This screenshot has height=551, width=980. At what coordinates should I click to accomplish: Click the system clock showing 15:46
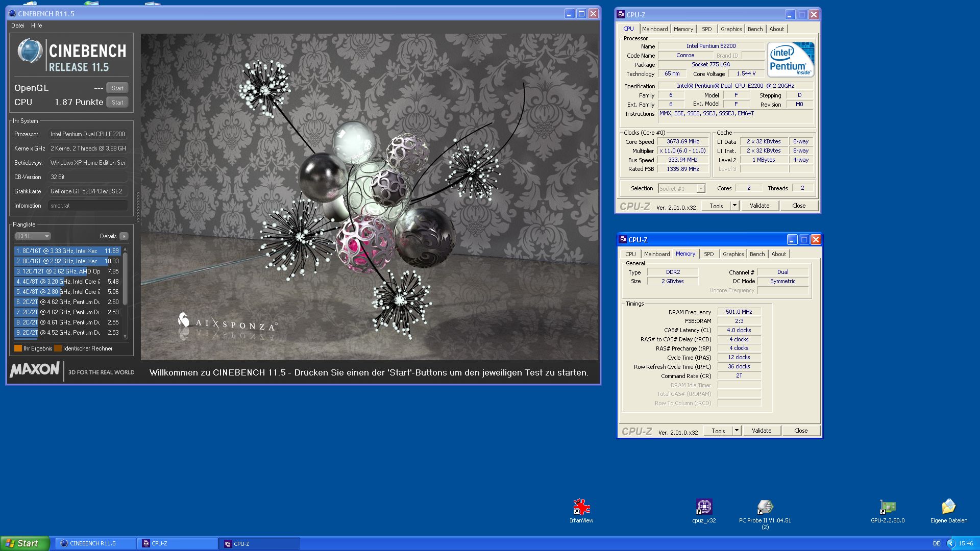(966, 544)
